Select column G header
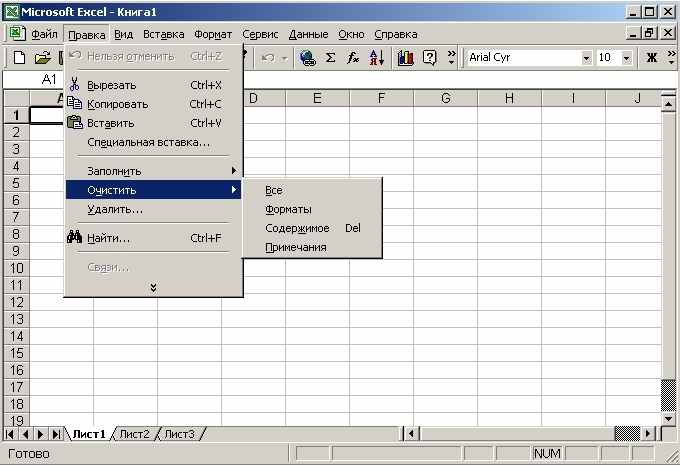Viewport: 680px width, 465px height. (445, 98)
